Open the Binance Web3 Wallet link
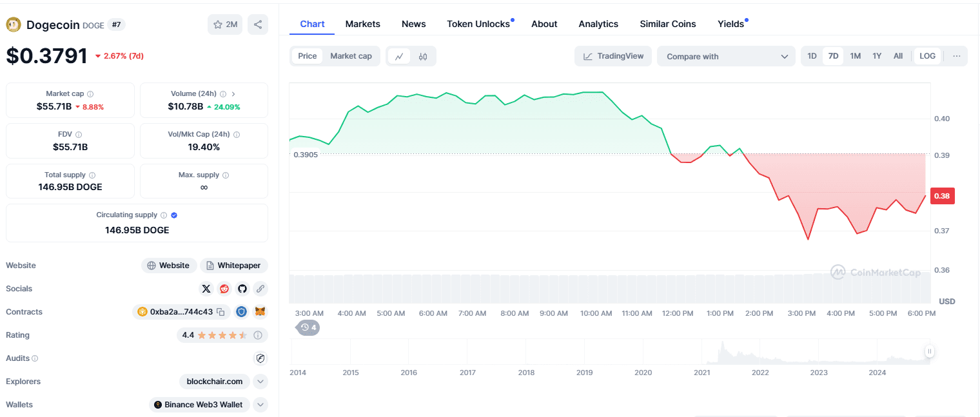The image size is (980, 417). tap(201, 405)
